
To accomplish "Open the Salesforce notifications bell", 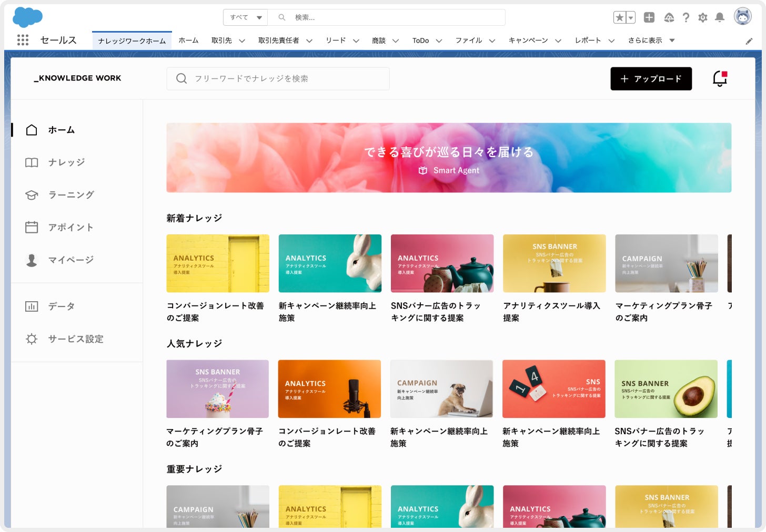I will pyautogui.click(x=720, y=17).
